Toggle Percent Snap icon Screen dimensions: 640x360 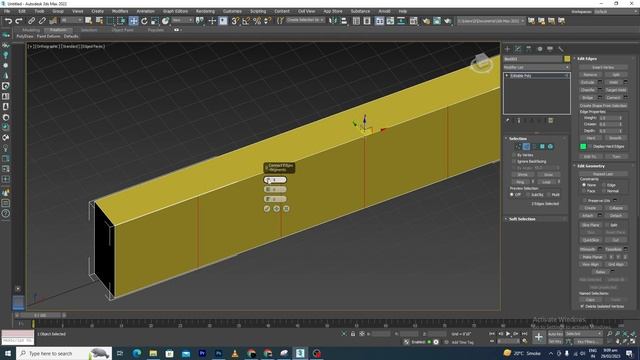(257, 21)
